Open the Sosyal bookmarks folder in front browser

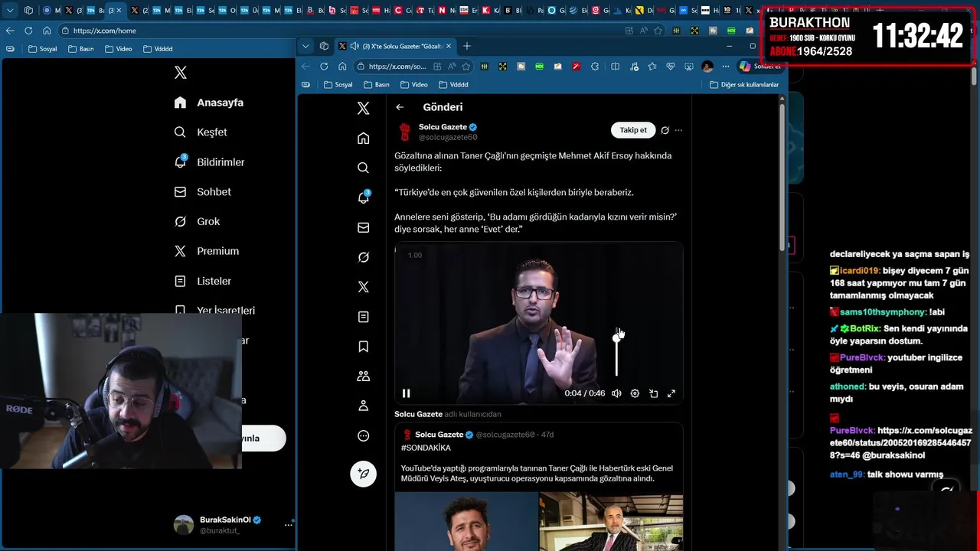click(x=338, y=85)
